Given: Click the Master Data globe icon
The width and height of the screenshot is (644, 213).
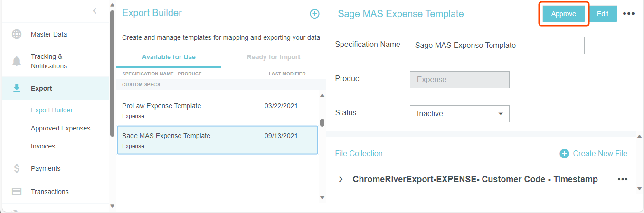Looking at the screenshot, I should pyautogui.click(x=17, y=34).
